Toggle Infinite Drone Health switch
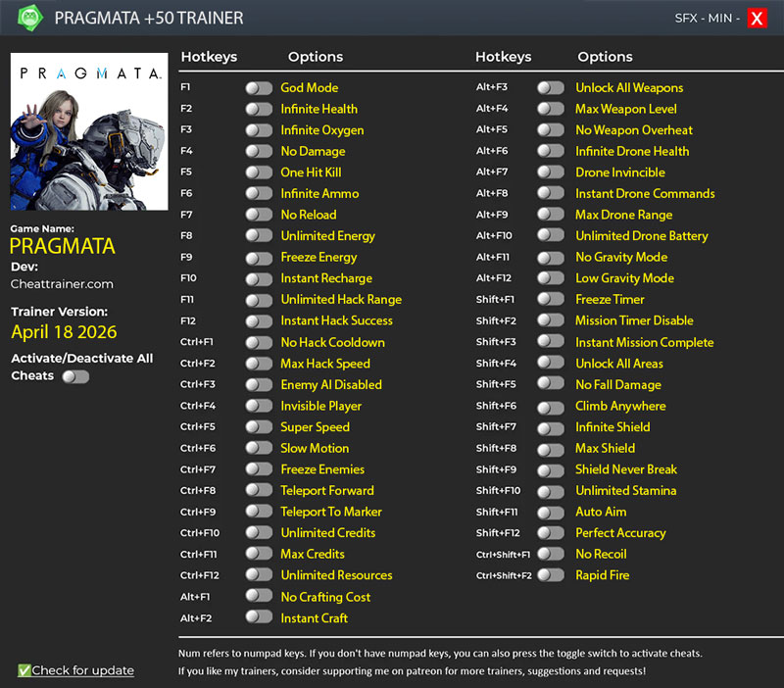The image size is (784, 688). [x=551, y=152]
